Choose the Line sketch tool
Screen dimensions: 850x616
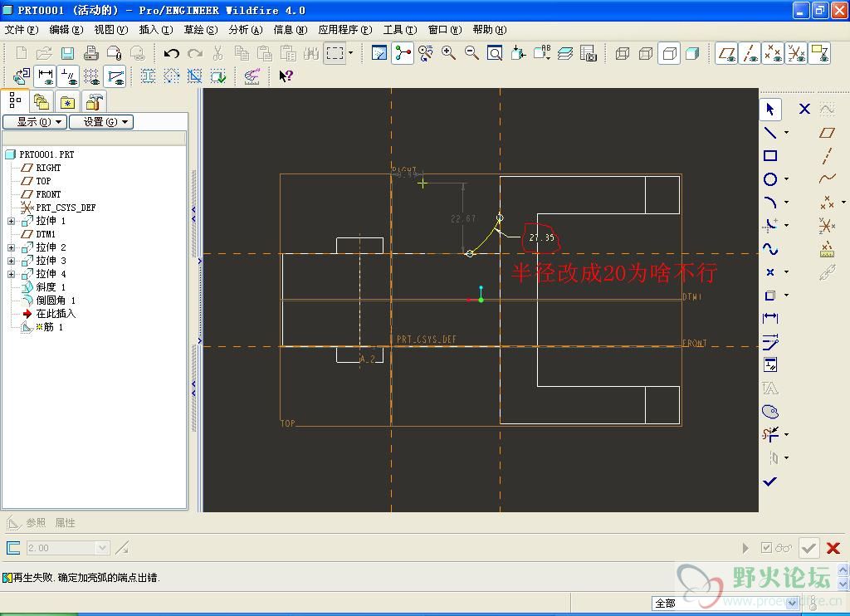[770, 132]
